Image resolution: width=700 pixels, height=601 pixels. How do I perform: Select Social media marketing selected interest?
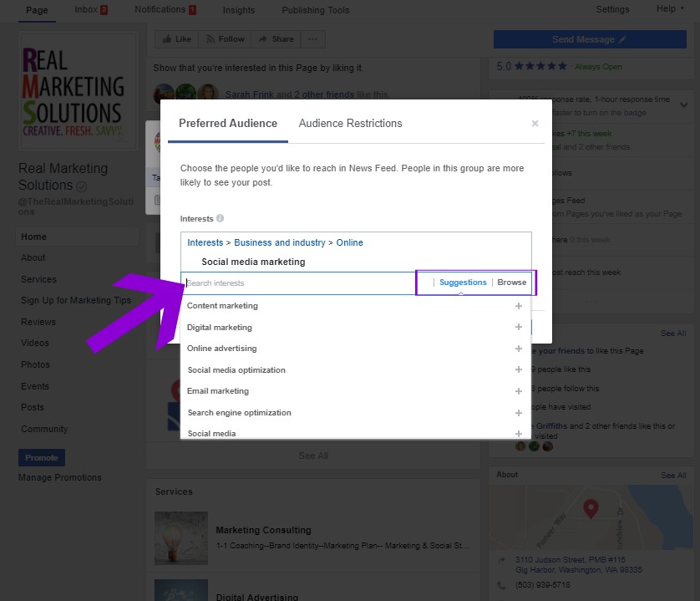point(253,262)
